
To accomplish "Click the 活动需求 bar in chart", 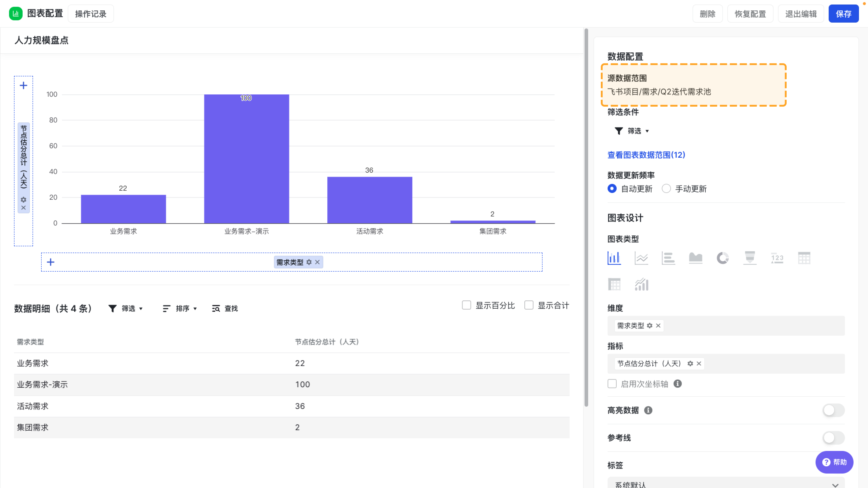I will (370, 200).
